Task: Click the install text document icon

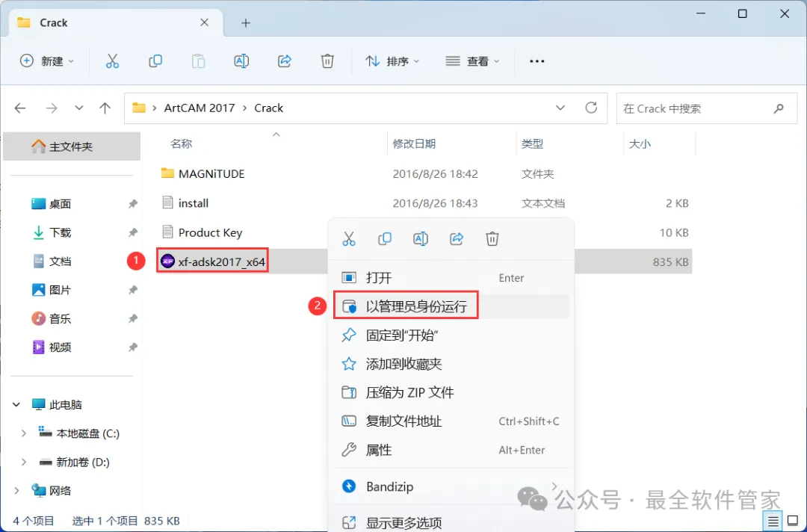Action: coord(167,202)
